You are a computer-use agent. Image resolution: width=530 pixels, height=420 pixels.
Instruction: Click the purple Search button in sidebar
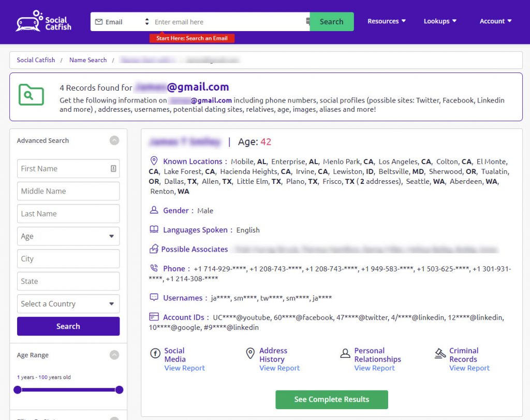click(68, 326)
